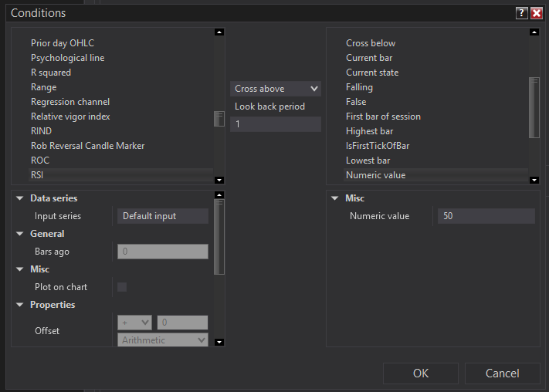The image size is (549, 392).
Task: Select RSI in the indicator list
Action: point(37,175)
